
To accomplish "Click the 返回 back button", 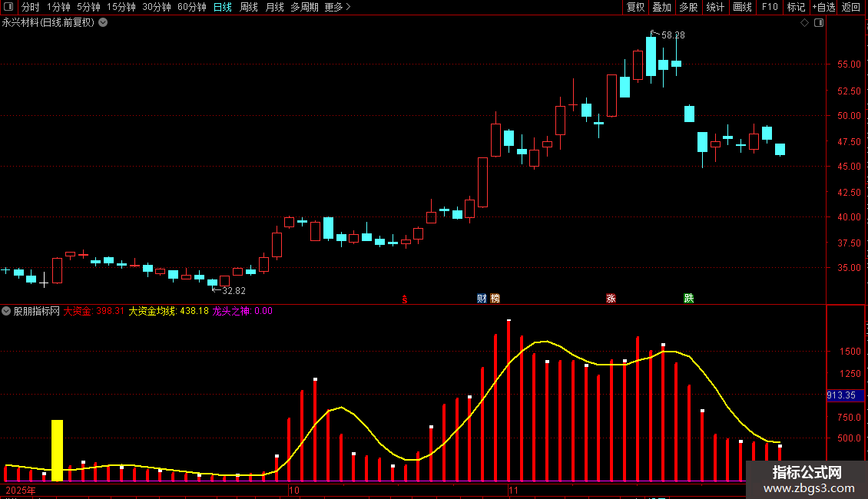I will tap(851, 7).
